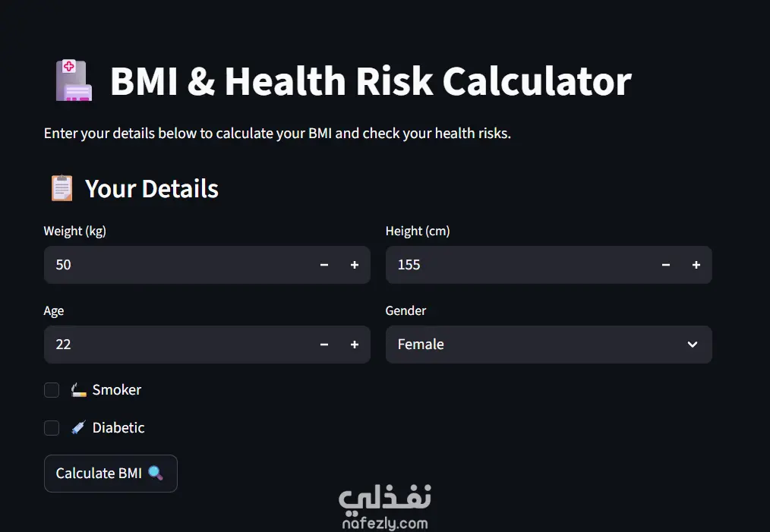The width and height of the screenshot is (770, 532).
Task: Decrease weight with the minus button
Action: (324, 265)
